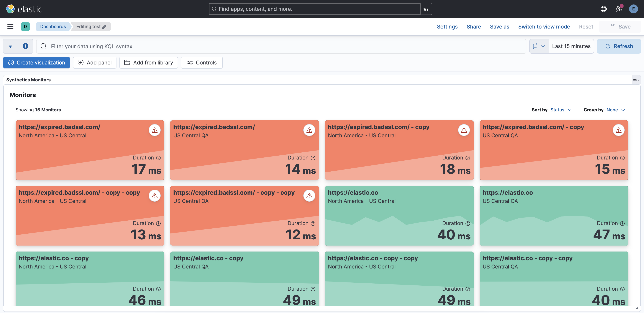The image size is (644, 313).
Task: Click Create visualization
Action: tap(37, 62)
